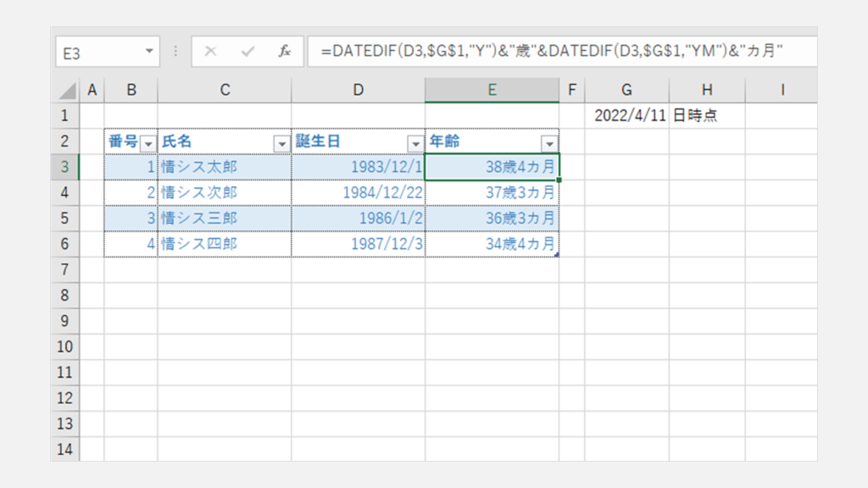
Task: Select cell E6 showing 34歳4カ月
Action: click(x=492, y=244)
